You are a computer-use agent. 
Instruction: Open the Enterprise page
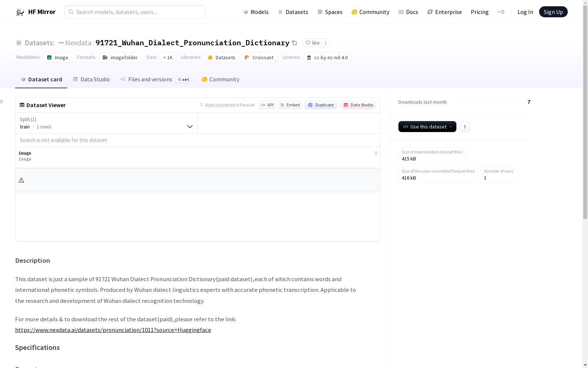444,12
